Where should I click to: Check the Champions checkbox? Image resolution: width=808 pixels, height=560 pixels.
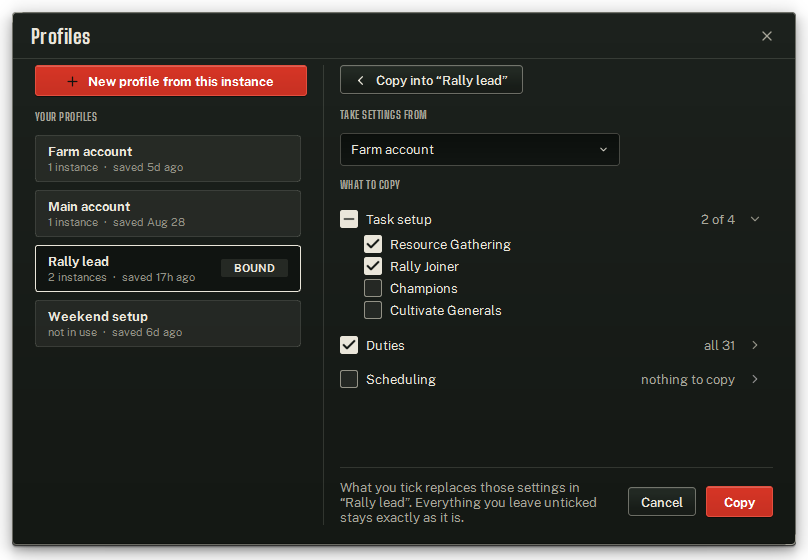pyautogui.click(x=373, y=289)
